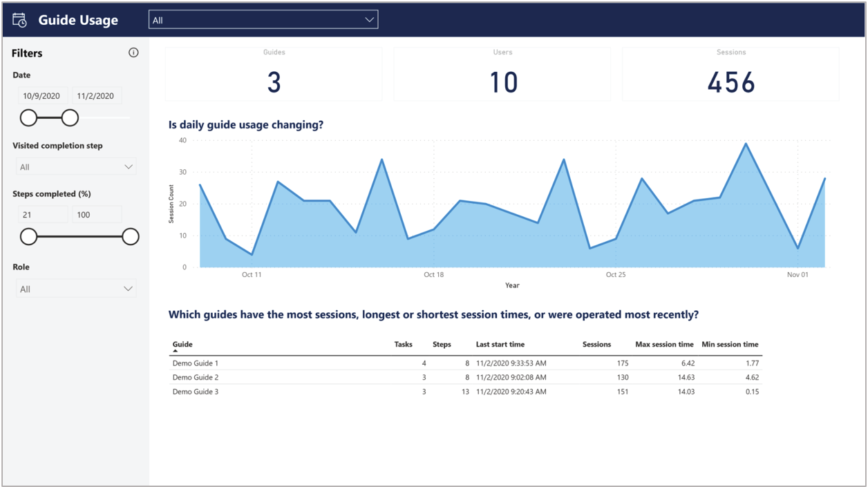This screenshot has height=487, width=868.
Task: Click the right handle of Steps completed slider
Action: point(131,236)
